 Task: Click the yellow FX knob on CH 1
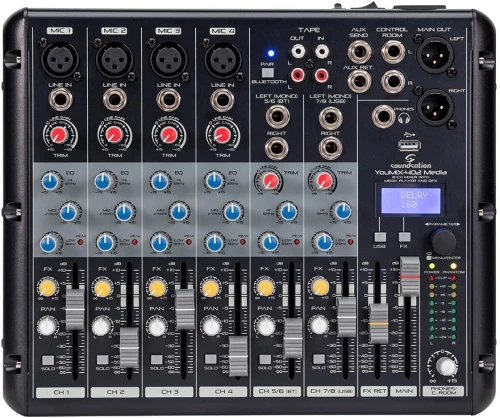coord(48,288)
